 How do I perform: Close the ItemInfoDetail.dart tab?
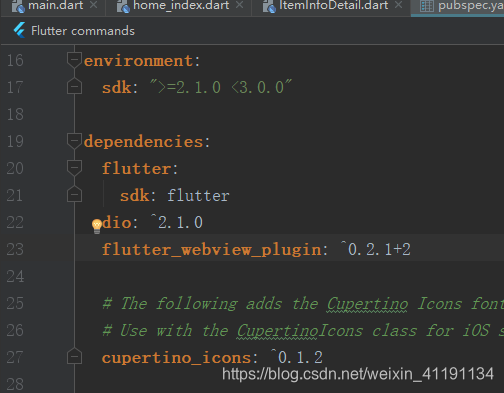pos(398,5)
